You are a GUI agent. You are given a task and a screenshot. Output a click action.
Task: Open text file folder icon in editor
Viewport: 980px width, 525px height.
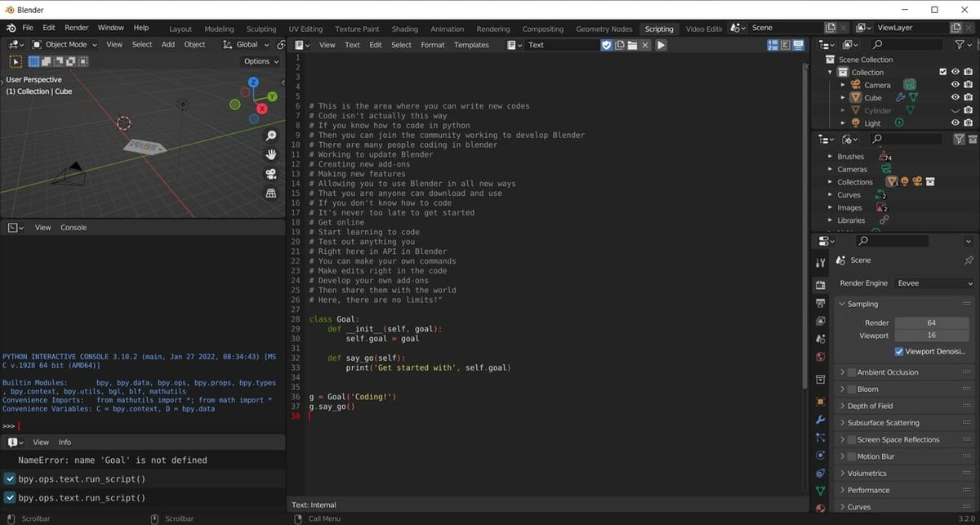click(x=633, y=45)
